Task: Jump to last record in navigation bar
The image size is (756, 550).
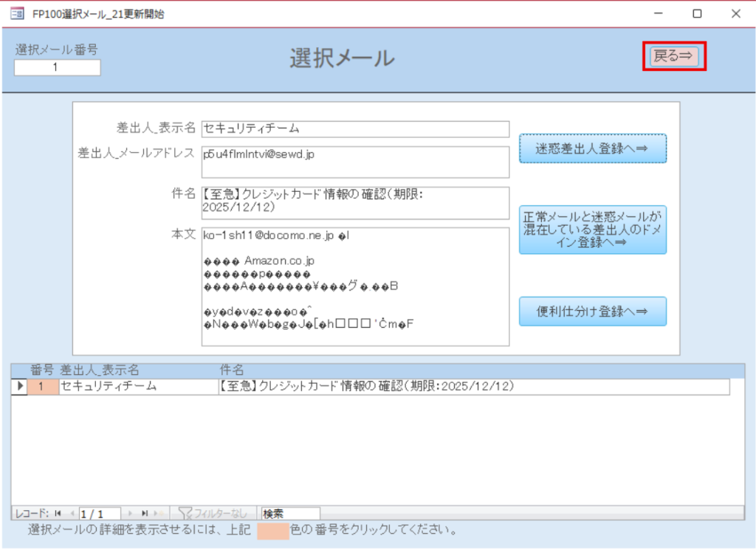Action: coord(145,513)
